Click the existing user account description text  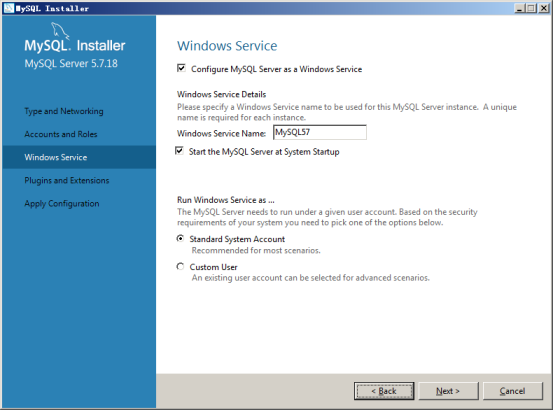point(311,278)
